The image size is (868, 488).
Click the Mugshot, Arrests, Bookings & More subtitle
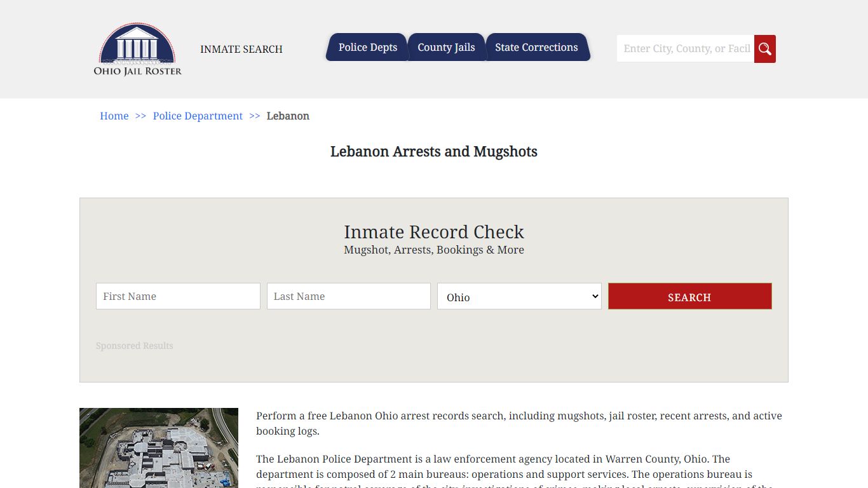tap(434, 250)
